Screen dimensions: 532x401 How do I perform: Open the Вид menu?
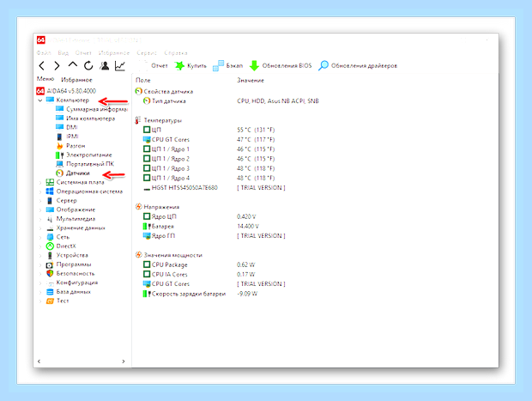(63, 53)
